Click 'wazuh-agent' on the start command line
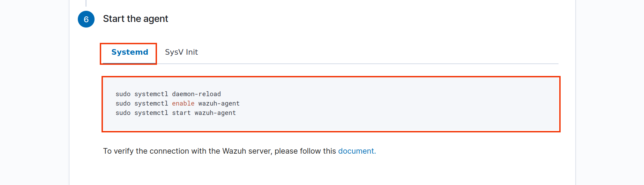This screenshot has width=644, height=185. [215, 113]
